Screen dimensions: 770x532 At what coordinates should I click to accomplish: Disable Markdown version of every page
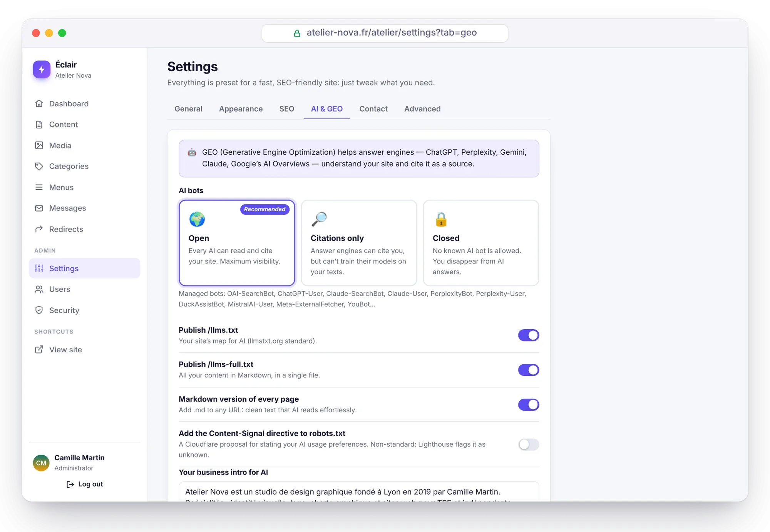(x=528, y=404)
